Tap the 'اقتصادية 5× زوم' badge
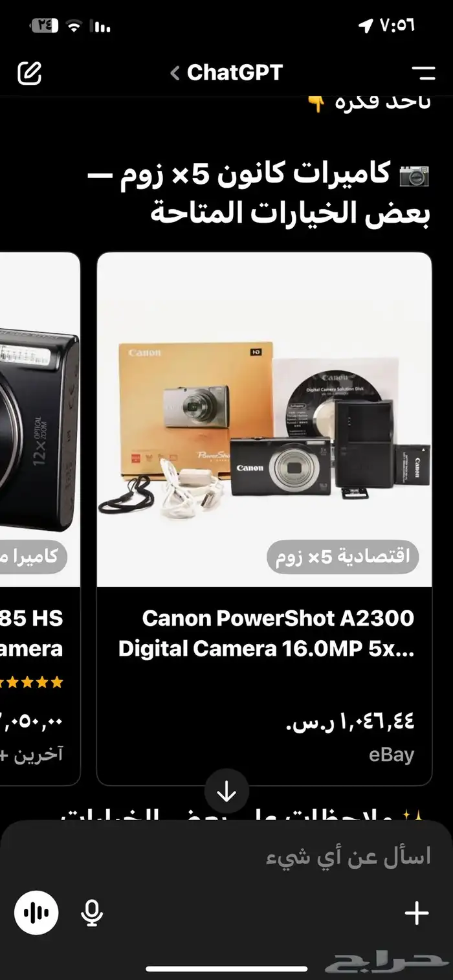 click(x=343, y=557)
